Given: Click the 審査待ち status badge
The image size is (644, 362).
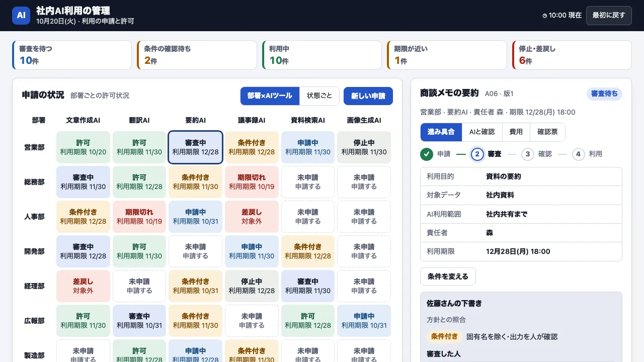Looking at the screenshot, I should 604,94.
